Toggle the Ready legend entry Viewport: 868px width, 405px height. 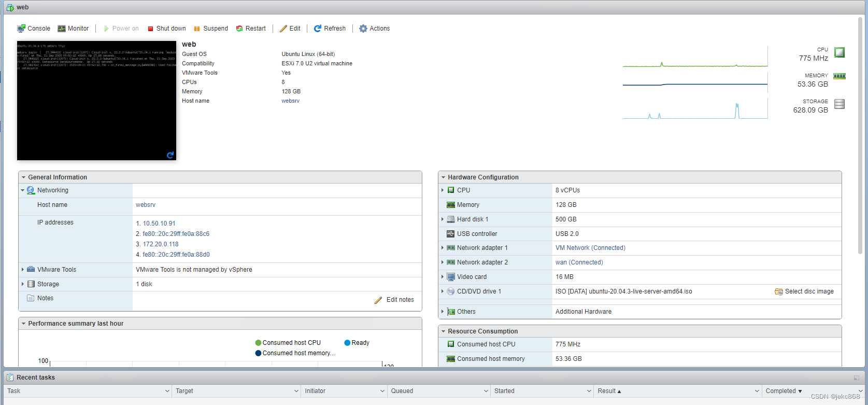pyautogui.click(x=357, y=343)
